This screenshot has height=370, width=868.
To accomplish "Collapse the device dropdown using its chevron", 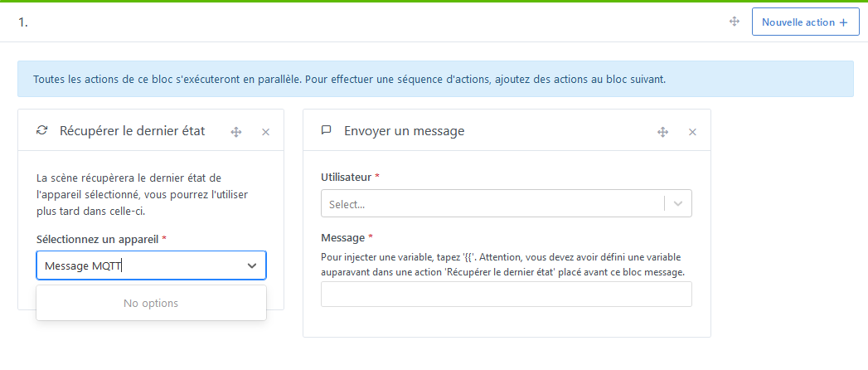I will tap(252, 265).
